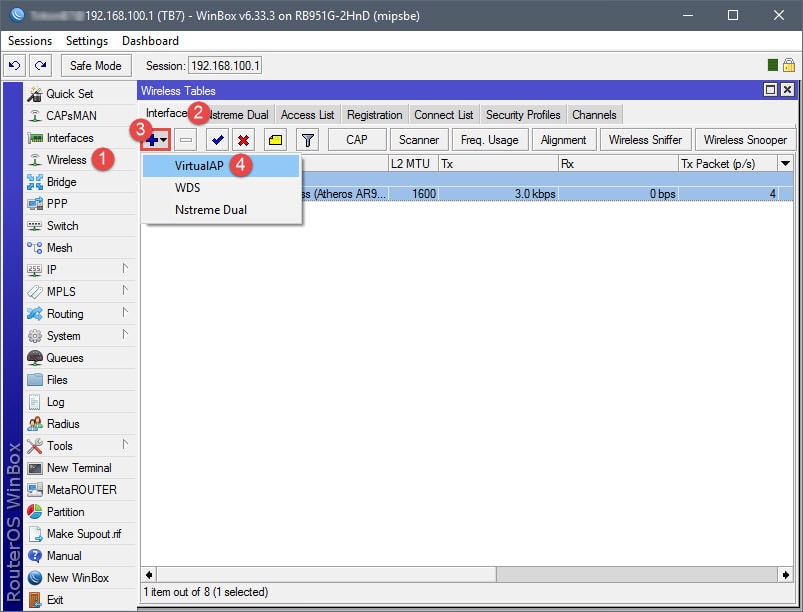Switch to the Channels tab
The height and width of the screenshot is (612, 803).
click(x=594, y=115)
